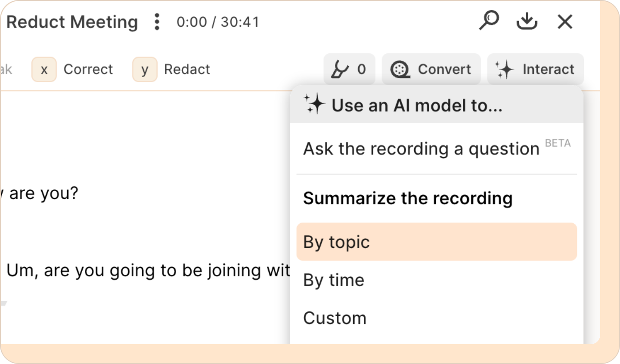This screenshot has width=620, height=364.
Task: Toggle the Interact AI dropdown
Action: tap(535, 69)
